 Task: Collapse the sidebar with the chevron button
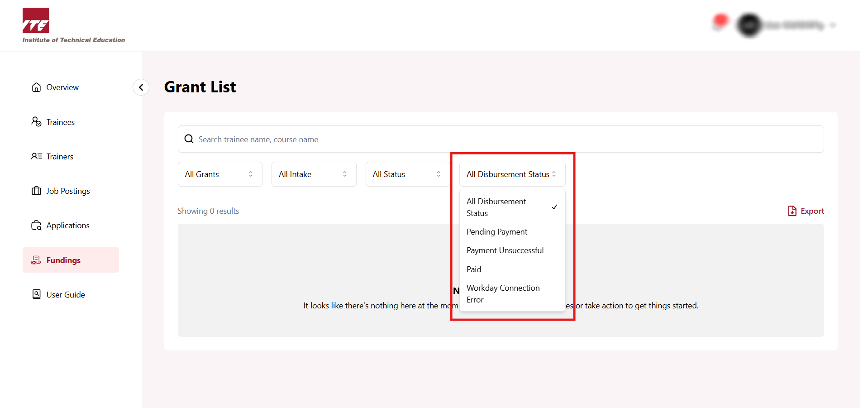tap(141, 87)
